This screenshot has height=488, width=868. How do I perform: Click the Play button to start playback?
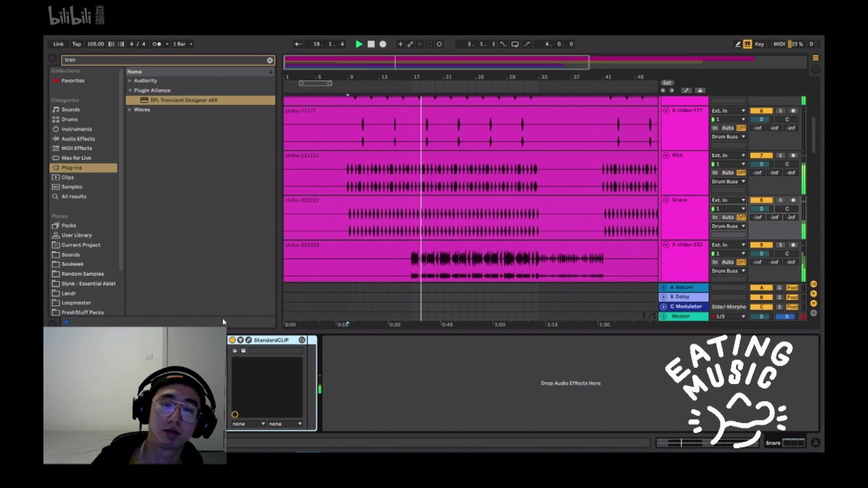[358, 43]
